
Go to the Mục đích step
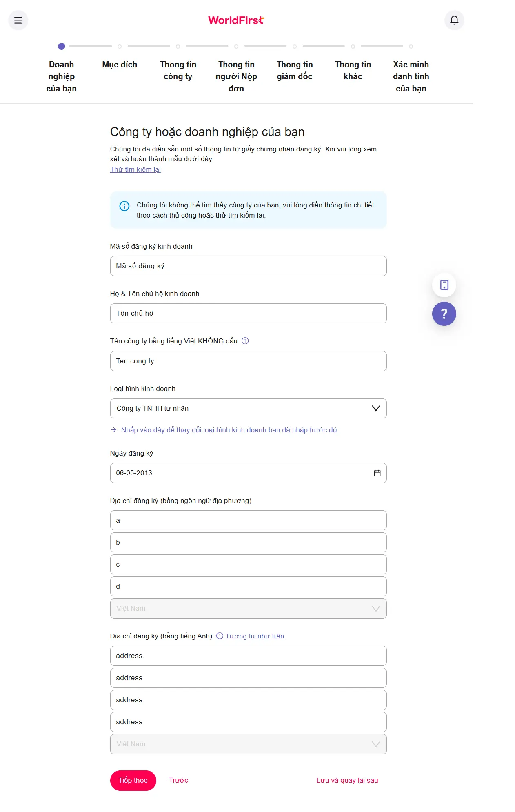(120, 65)
